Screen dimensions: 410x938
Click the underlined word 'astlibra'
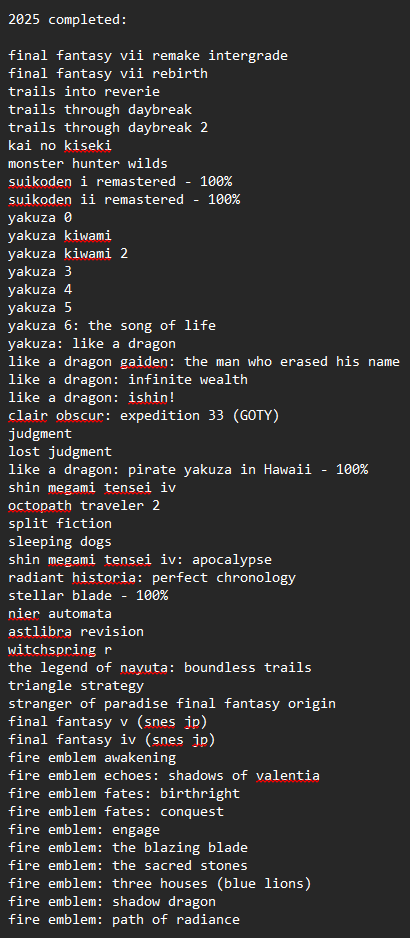click(x=40, y=632)
